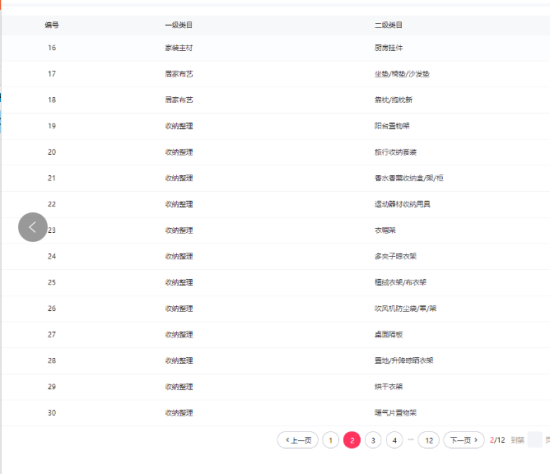The image size is (550, 474).
Task: Select highlighted page 2 button
Action: (352, 440)
